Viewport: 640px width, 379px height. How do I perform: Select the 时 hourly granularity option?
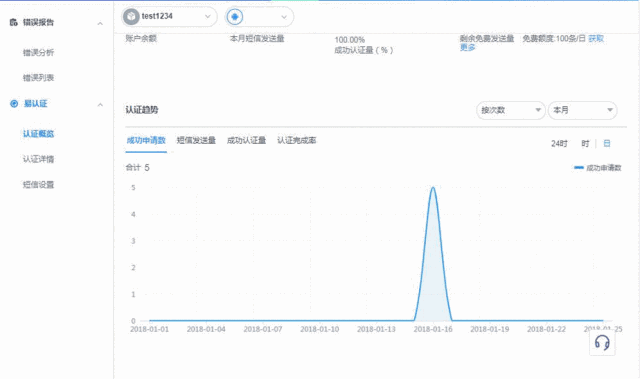585,144
